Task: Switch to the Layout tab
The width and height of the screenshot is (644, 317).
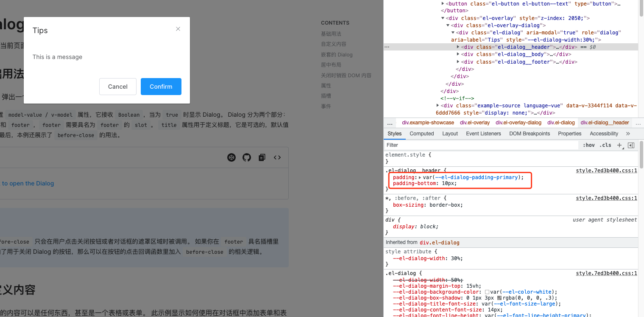Action: point(450,134)
